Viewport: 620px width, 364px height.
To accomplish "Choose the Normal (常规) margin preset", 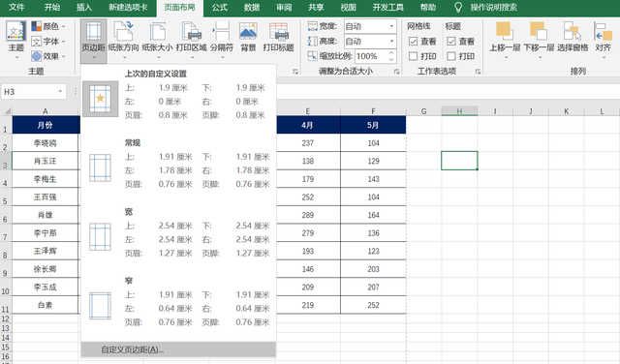I will point(178,164).
